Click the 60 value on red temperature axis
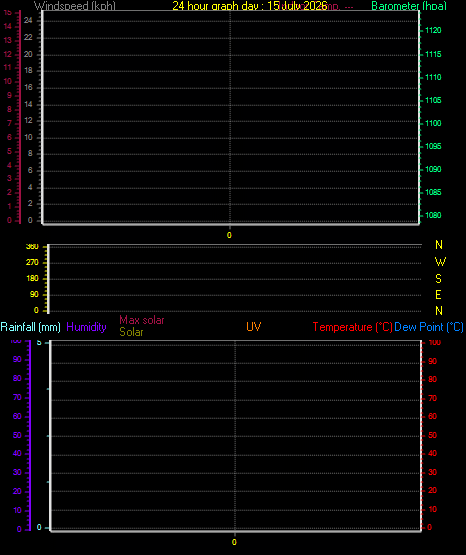 click(x=432, y=416)
